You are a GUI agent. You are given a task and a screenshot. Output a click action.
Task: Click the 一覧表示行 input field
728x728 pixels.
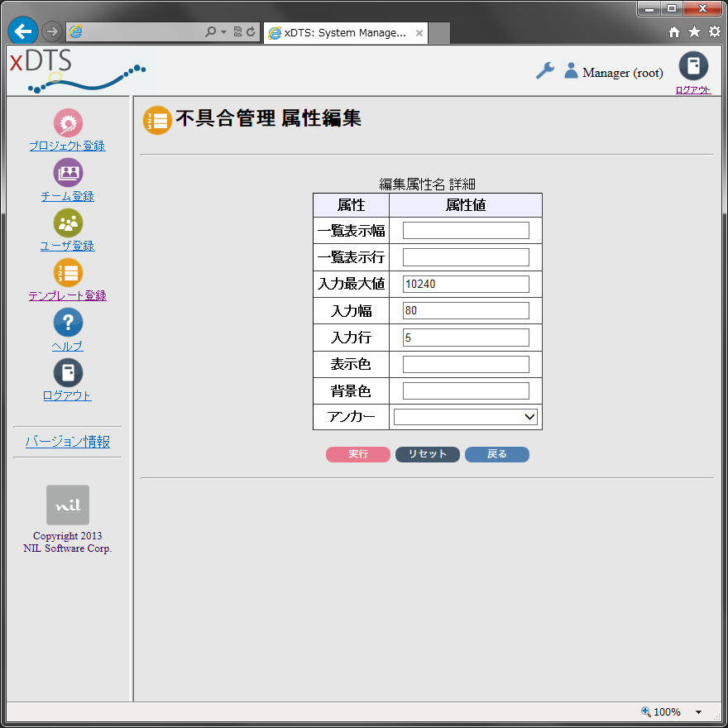click(466, 257)
